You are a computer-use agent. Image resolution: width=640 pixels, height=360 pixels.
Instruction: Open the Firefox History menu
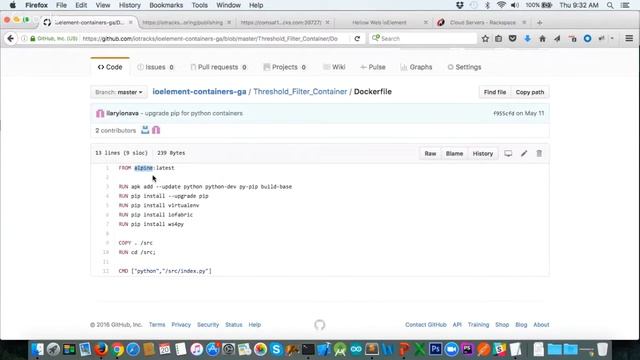pyautogui.click(x=129, y=5)
